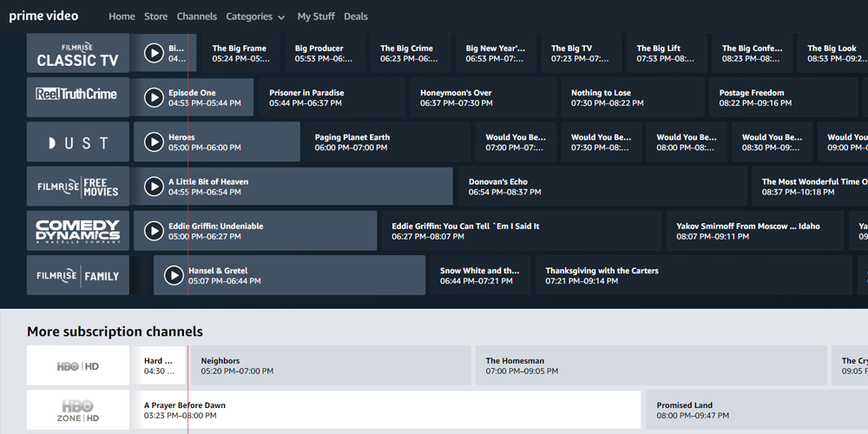868x434 pixels.
Task: Select Prisoner in Paradise program
Action: (x=332, y=97)
